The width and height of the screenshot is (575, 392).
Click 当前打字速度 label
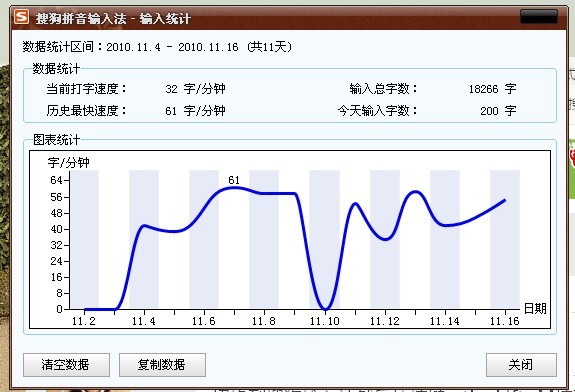click(x=86, y=89)
